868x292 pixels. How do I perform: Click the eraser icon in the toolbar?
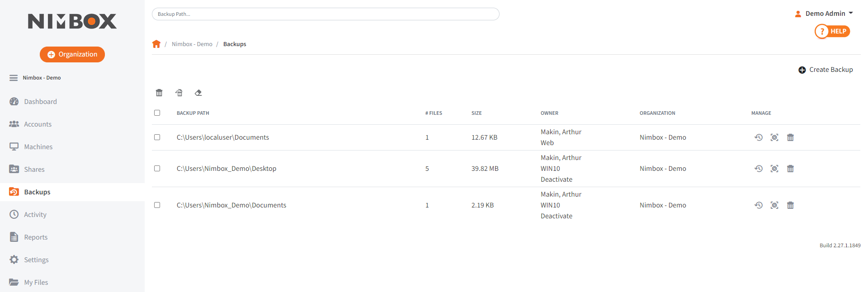pyautogui.click(x=198, y=93)
